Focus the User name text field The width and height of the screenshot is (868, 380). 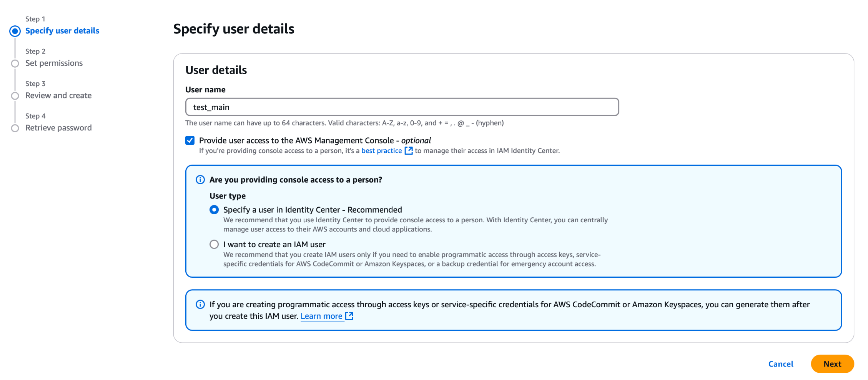point(402,107)
